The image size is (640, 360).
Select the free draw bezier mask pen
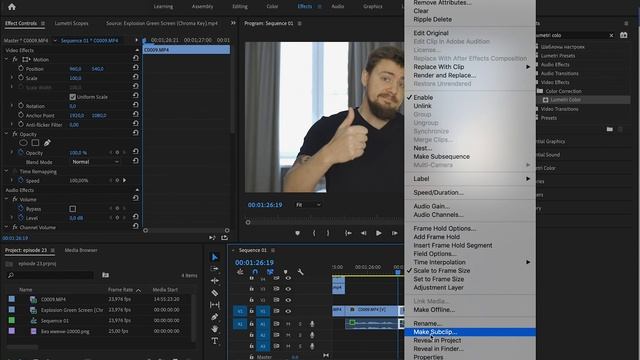pos(47,143)
